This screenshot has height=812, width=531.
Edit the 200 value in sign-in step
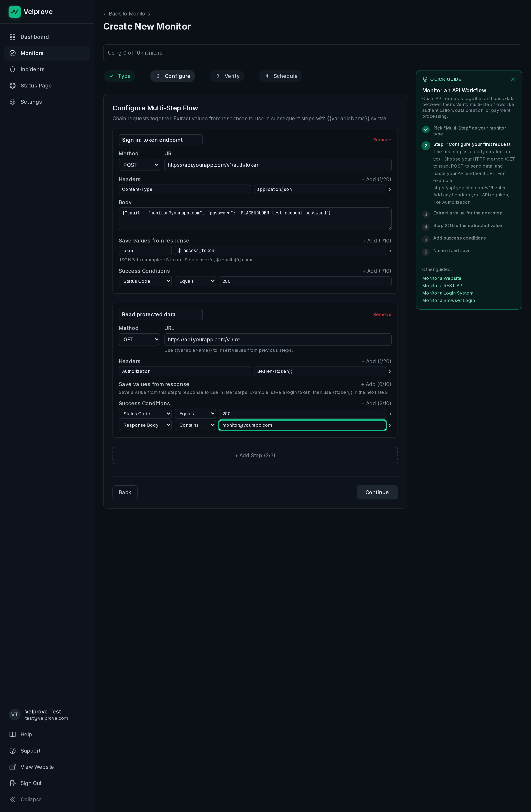305,281
